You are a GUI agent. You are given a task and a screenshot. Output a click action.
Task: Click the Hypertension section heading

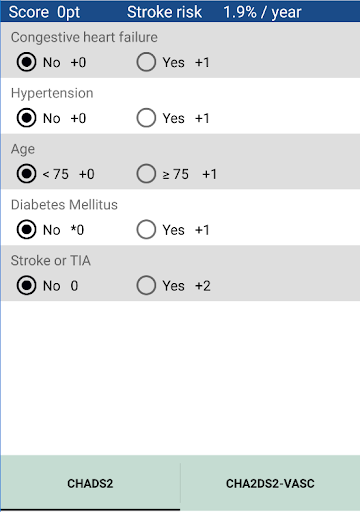click(x=52, y=93)
